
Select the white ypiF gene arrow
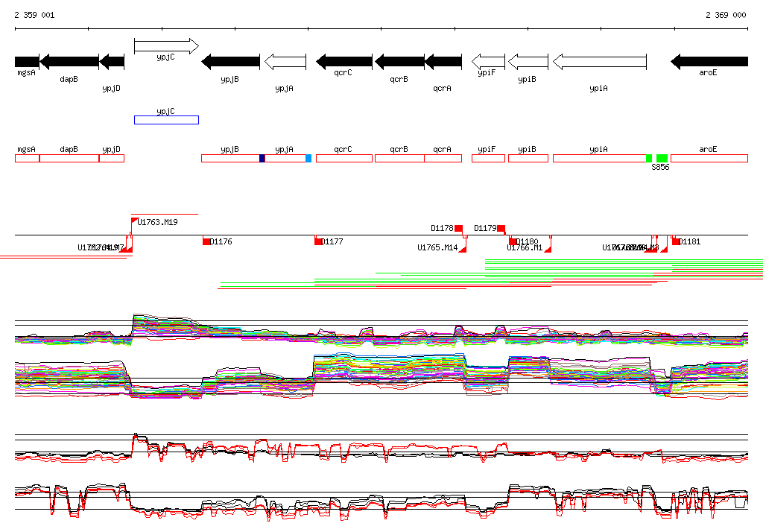pos(489,62)
